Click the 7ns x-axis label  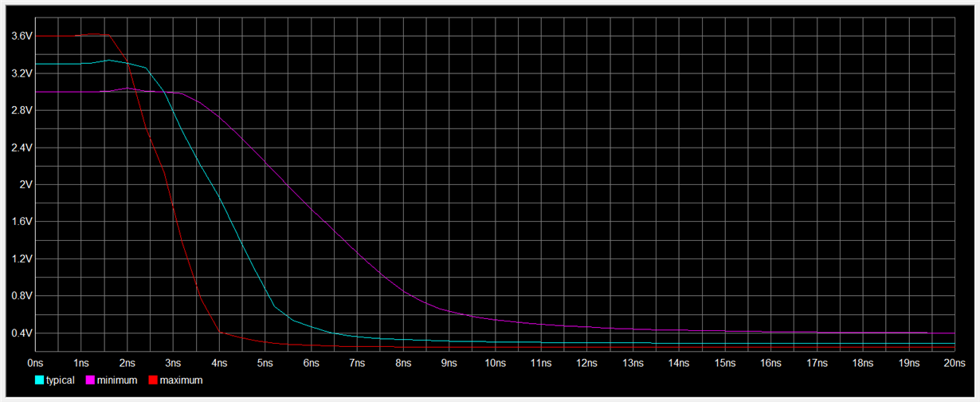click(x=357, y=362)
